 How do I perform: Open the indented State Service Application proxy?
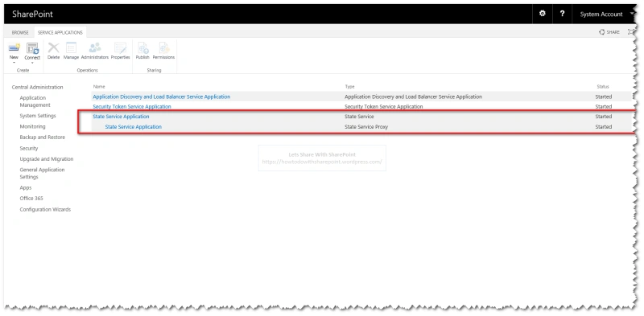click(134, 127)
